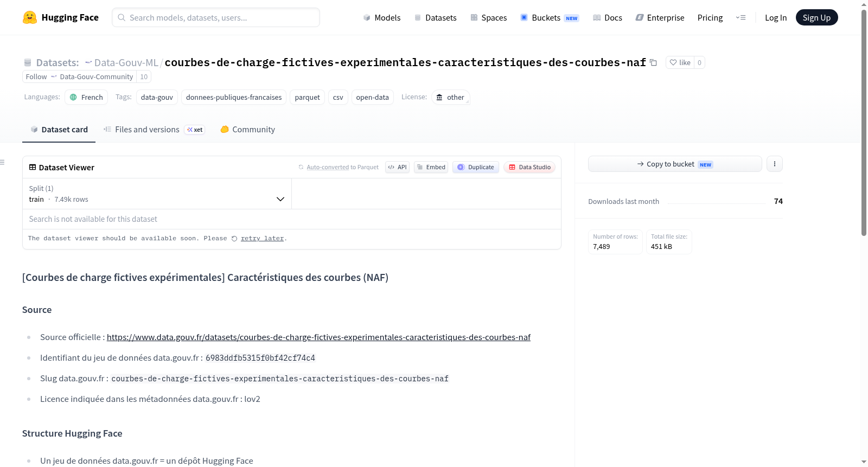Copy dataset name with the copy icon
The width and height of the screenshot is (868, 467).
click(653, 62)
